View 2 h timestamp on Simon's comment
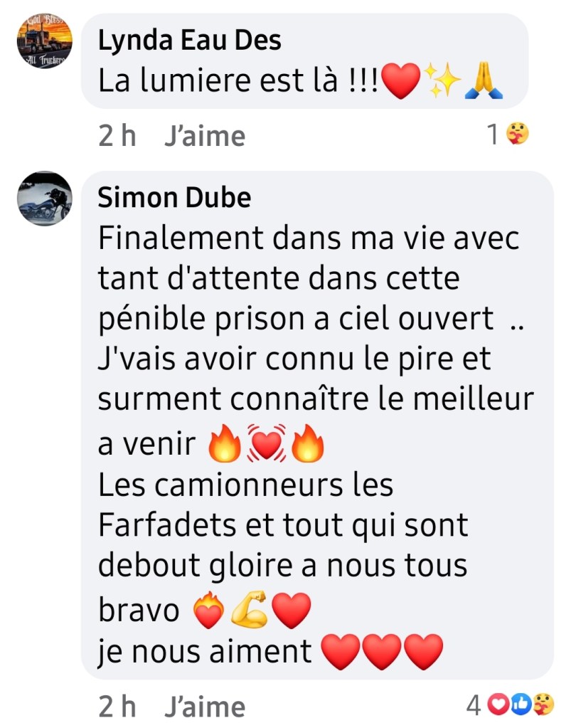The height and width of the screenshot is (728, 571). pyautogui.click(x=117, y=707)
